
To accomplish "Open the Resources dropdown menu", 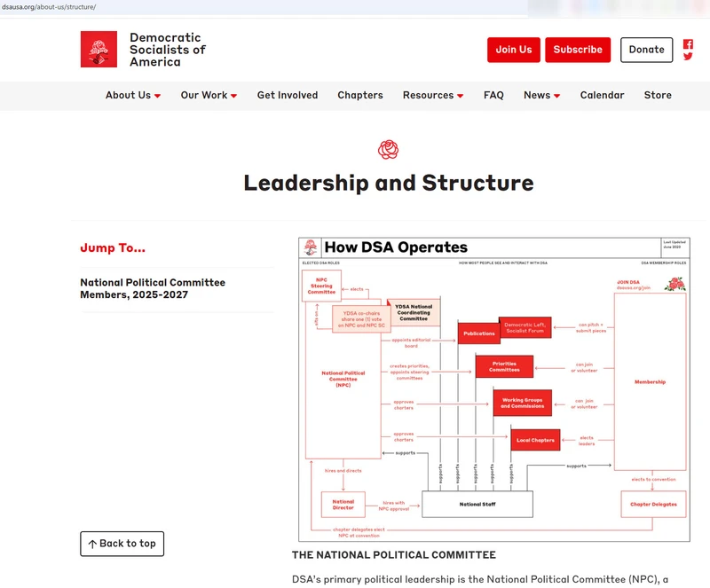I will pos(432,96).
